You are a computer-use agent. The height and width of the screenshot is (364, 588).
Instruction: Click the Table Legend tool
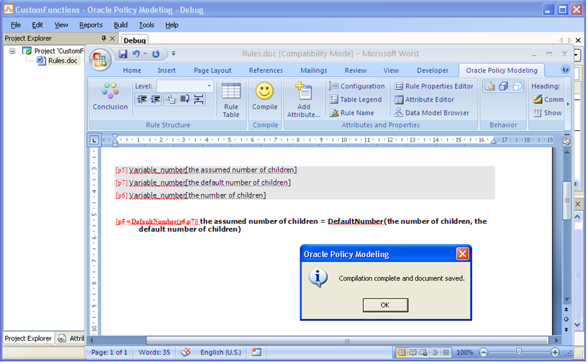[356, 100]
